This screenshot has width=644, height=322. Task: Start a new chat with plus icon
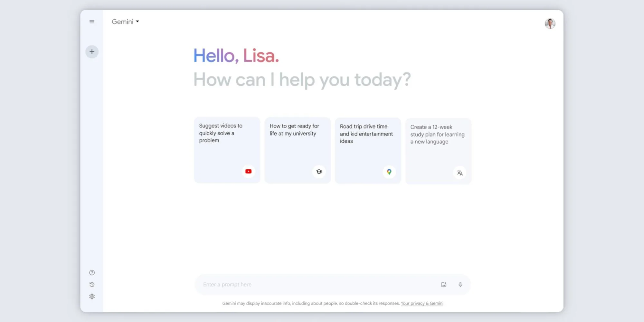[92, 52]
